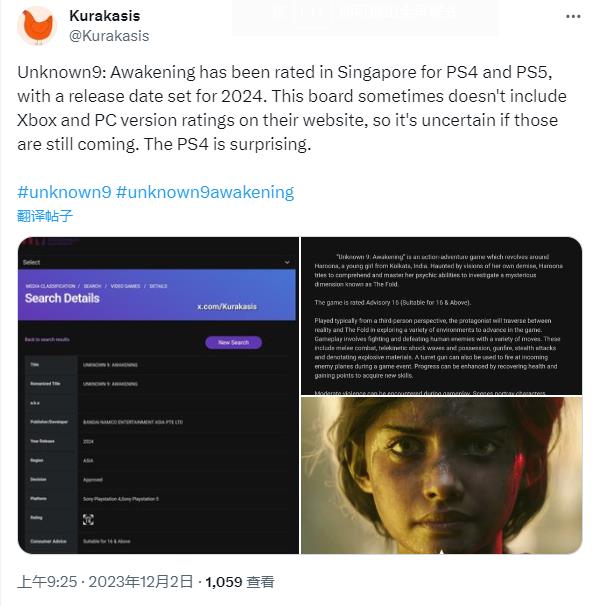Open the three-dot more options menu

click(573, 16)
